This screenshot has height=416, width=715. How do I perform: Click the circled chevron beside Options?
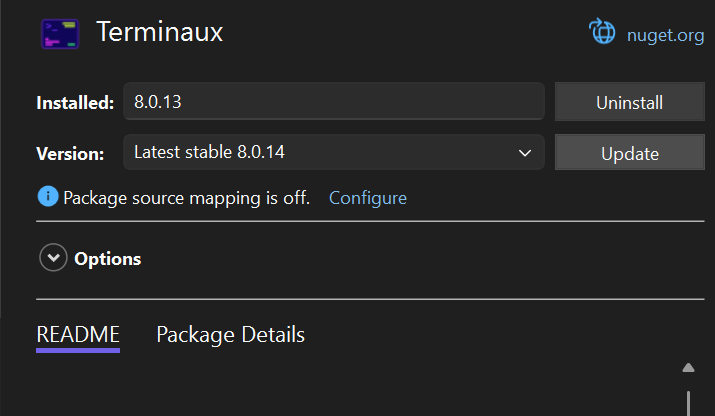pyautogui.click(x=52, y=258)
